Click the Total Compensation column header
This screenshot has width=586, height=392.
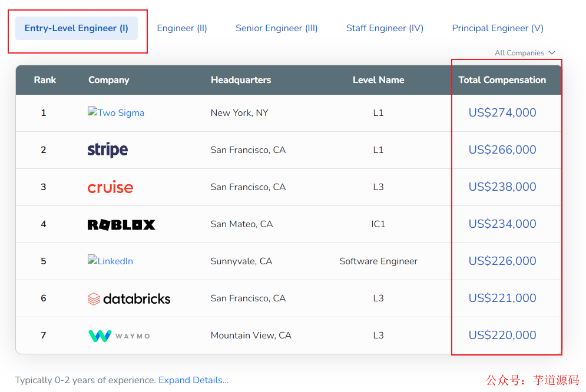502,80
